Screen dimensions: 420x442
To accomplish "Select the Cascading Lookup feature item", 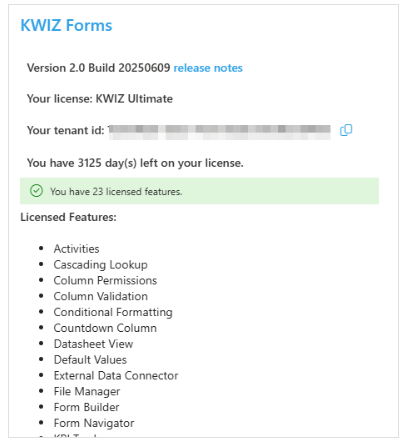I will tap(101, 265).
